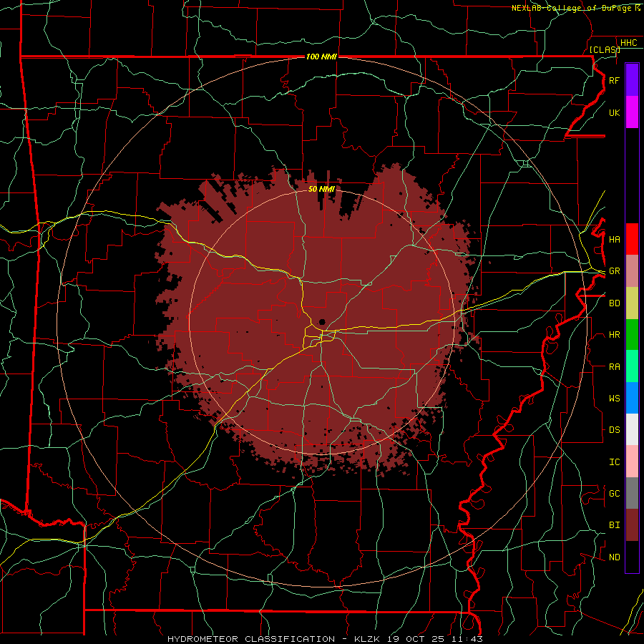Click the olive yellow BD color swatch
This screenshot has height=644, width=644.
point(632,303)
